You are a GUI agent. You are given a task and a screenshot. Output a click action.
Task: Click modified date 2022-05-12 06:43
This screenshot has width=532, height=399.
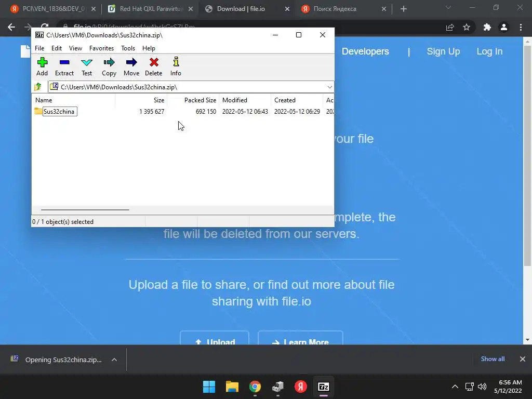(245, 112)
